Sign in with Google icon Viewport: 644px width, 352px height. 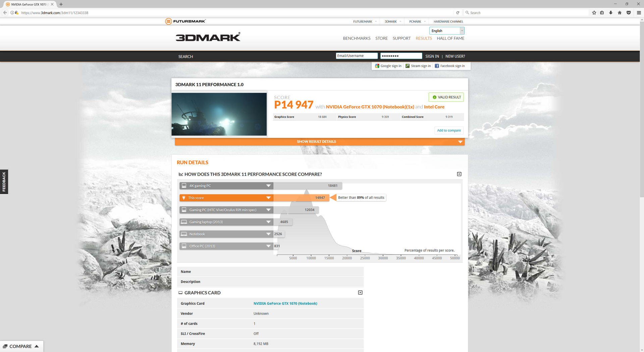(377, 66)
